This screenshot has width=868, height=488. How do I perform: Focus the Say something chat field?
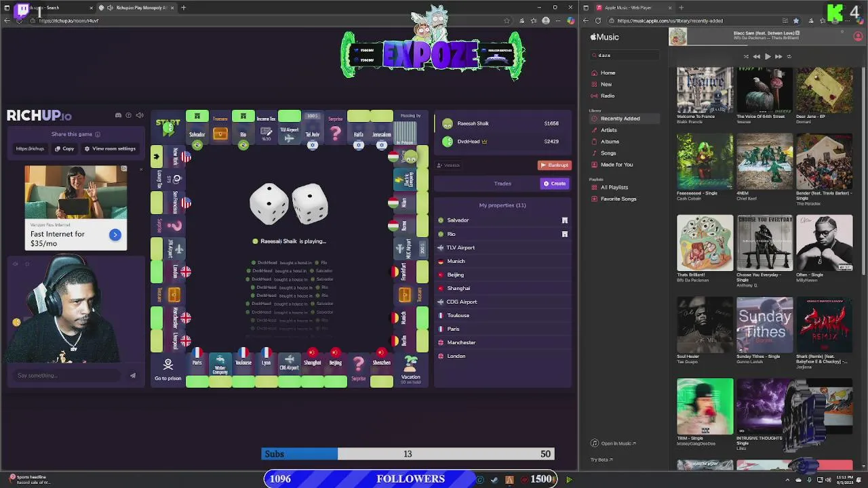(68, 375)
